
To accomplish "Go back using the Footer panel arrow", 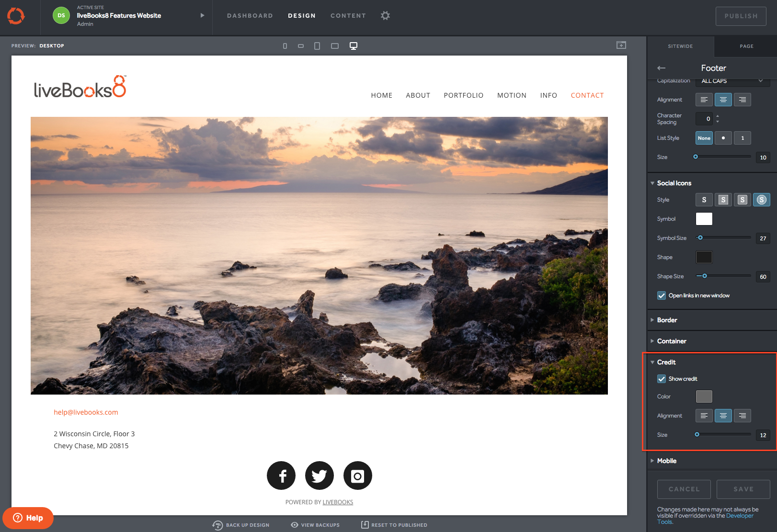I will coord(662,68).
